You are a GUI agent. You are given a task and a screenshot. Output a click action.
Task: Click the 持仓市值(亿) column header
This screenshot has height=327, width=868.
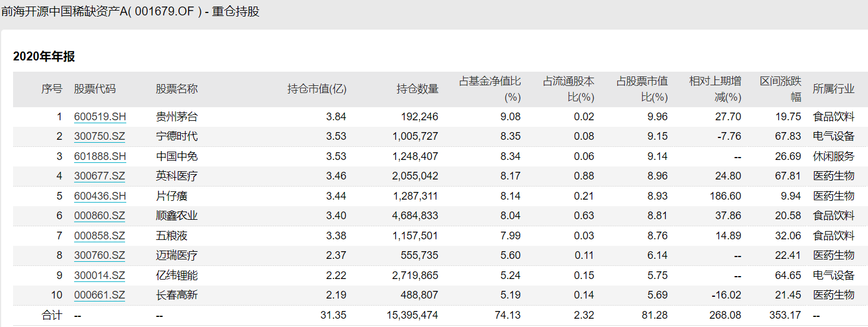[317, 89]
